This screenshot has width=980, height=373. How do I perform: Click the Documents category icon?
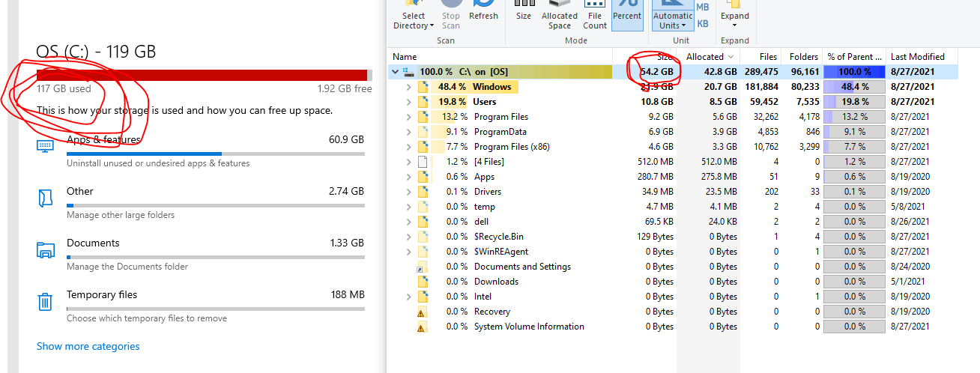(45, 249)
